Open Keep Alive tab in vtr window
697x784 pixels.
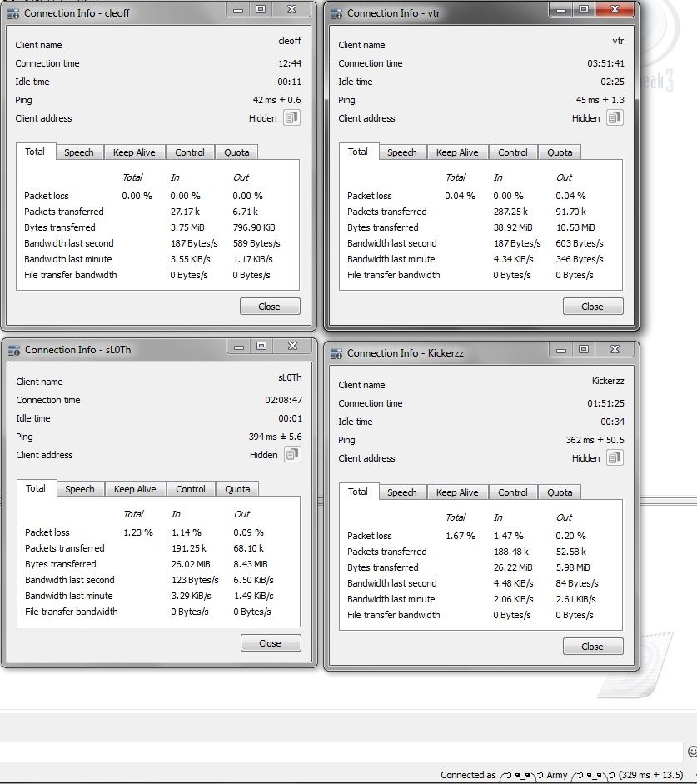(457, 152)
